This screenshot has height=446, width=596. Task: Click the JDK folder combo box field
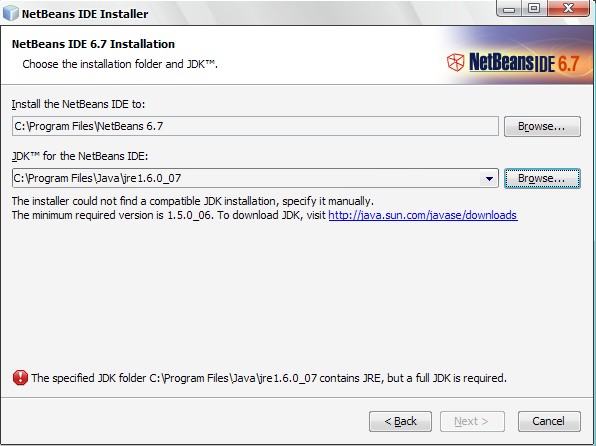[255, 178]
